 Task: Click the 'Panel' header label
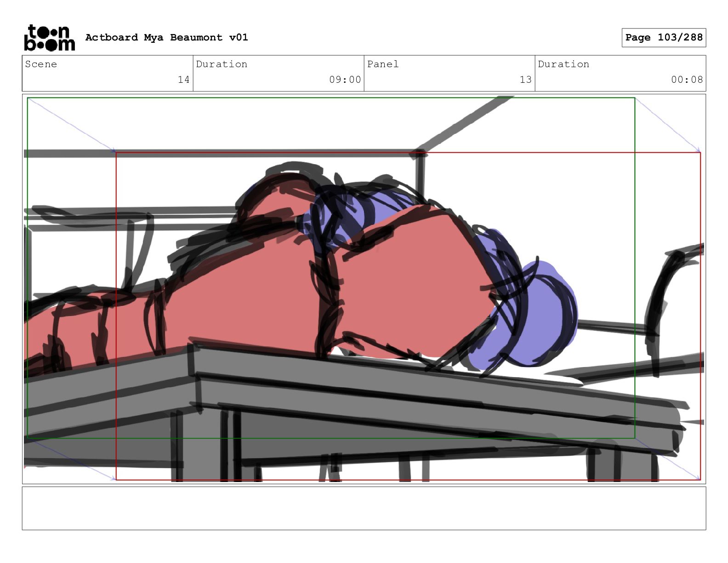click(x=383, y=64)
